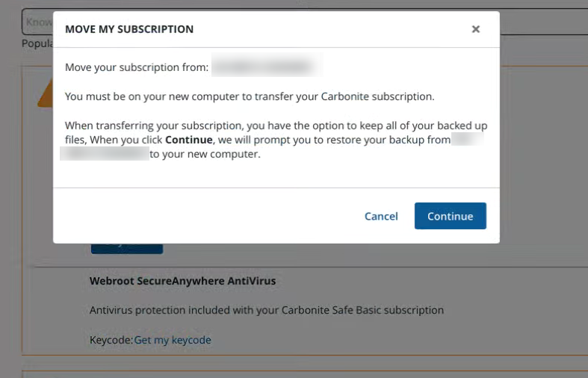Select the Webroot SecureAnywhere AntiVirus heading
The height and width of the screenshot is (378, 588).
182,281
